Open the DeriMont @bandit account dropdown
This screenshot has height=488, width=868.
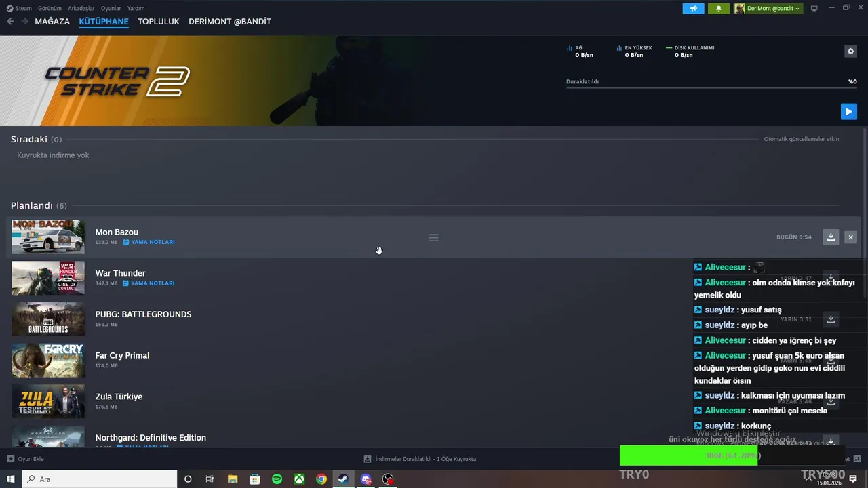(772, 8)
